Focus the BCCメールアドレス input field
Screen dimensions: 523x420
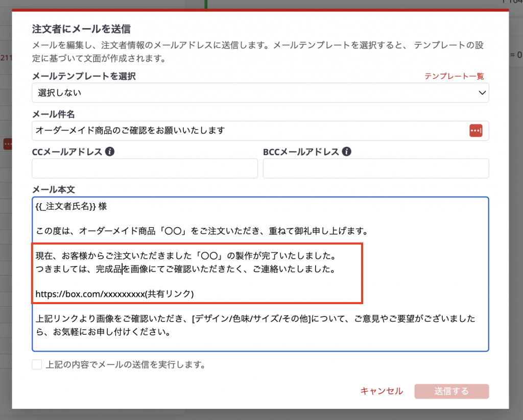click(376, 168)
